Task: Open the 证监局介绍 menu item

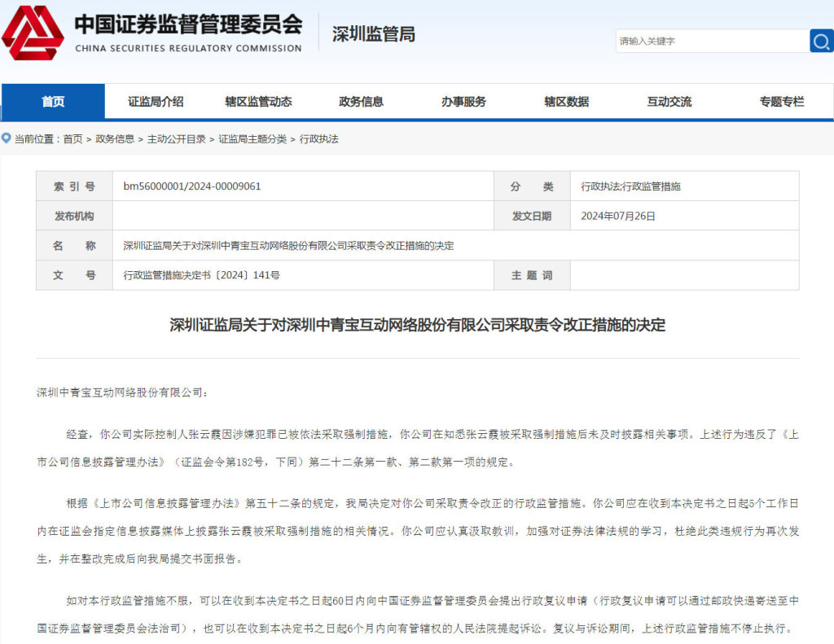Action: (x=156, y=102)
